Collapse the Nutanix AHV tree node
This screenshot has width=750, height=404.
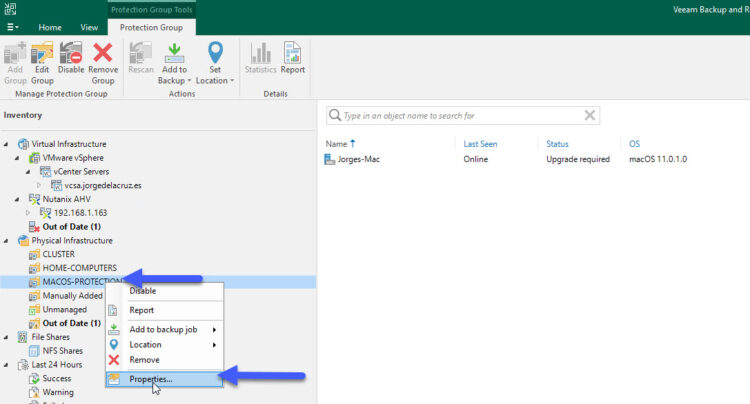(x=17, y=199)
